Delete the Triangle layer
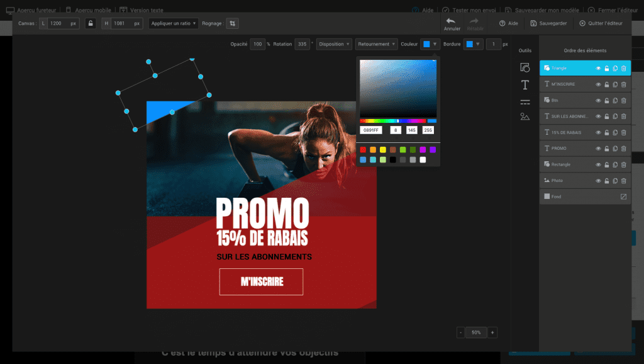 (x=623, y=68)
